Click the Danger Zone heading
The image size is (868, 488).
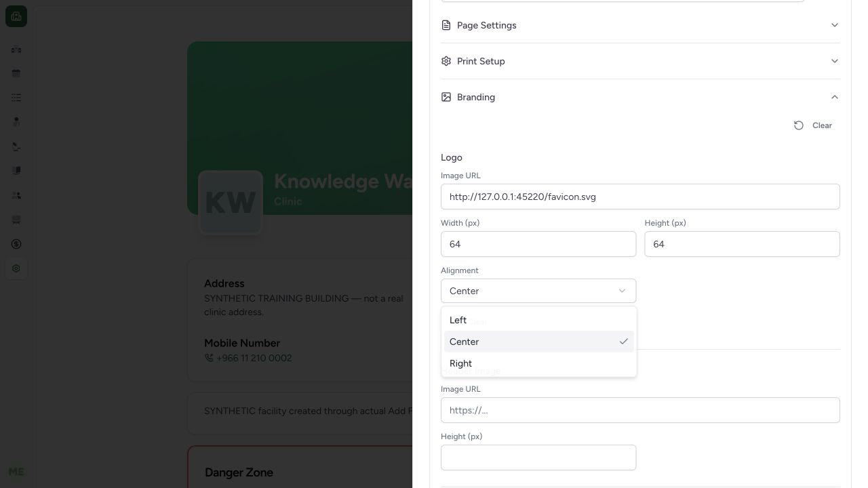239,472
